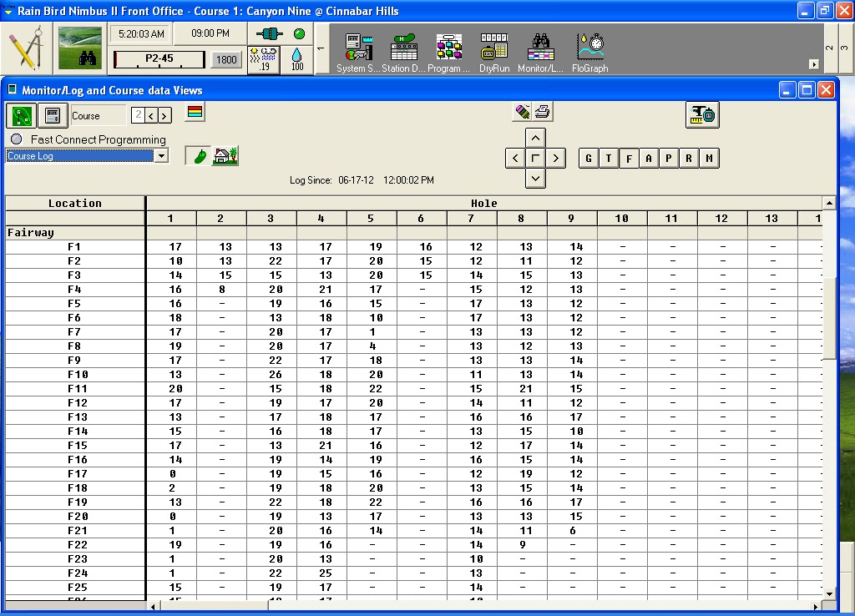Select the T area filter button
This screenshot has height=616, width=855.
pyautogui.click(x=609, y=158)
